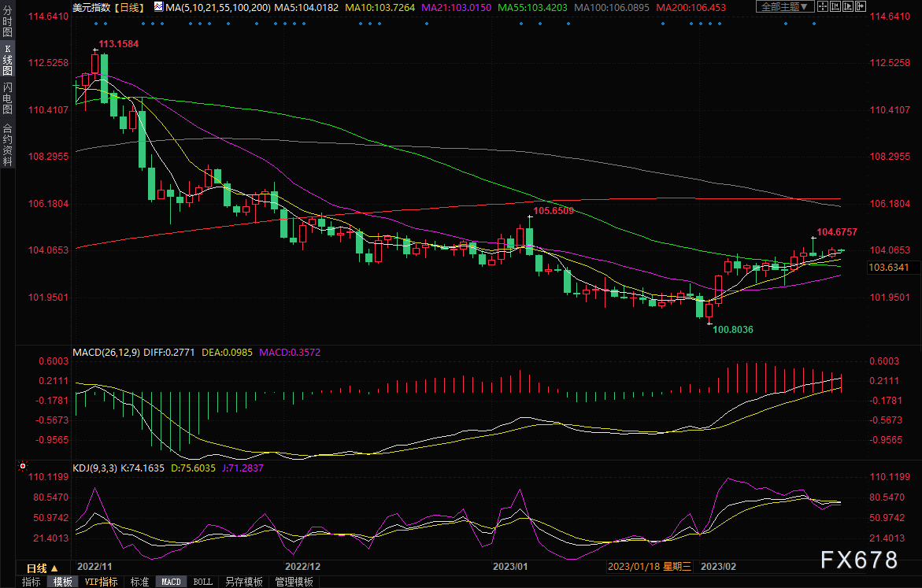Select the K线图 sidebar tab

(8, 59)
